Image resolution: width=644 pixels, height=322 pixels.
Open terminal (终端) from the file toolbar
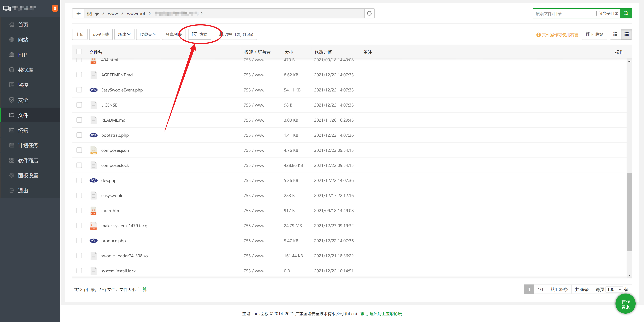pyautogui.click(x=200, y=34)
